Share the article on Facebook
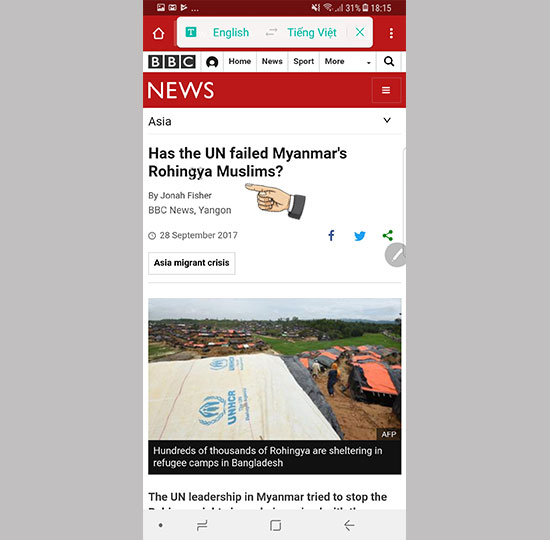Screen dimensions: 550x540 331,235
